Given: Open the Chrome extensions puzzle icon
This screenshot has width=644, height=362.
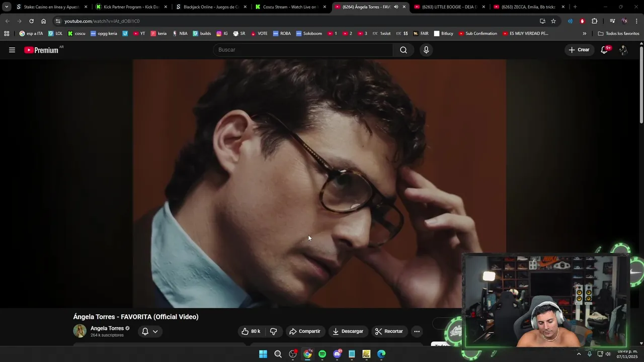Looking at the screenshot, I should (594, 21).
